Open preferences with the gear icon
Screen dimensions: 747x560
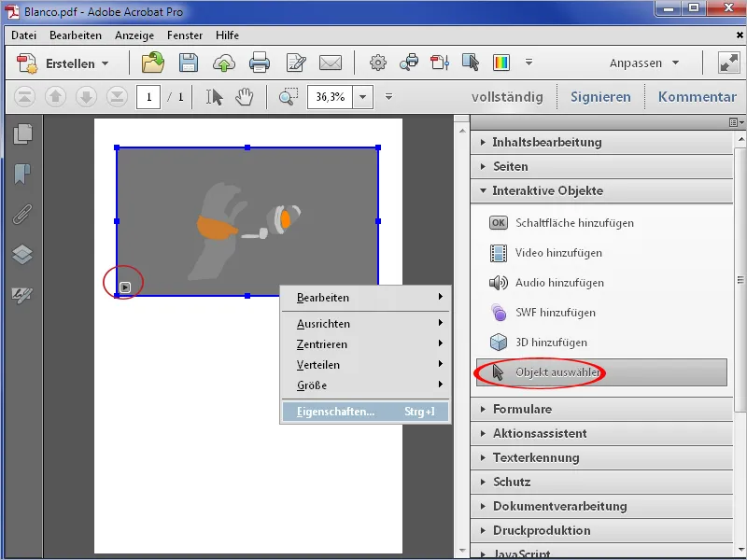click(x=378, y=63)
